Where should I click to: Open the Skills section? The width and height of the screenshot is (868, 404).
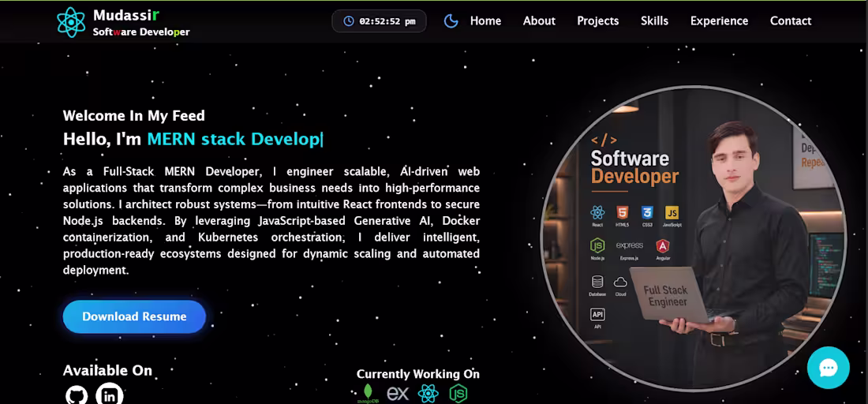[x=654, y=21]
